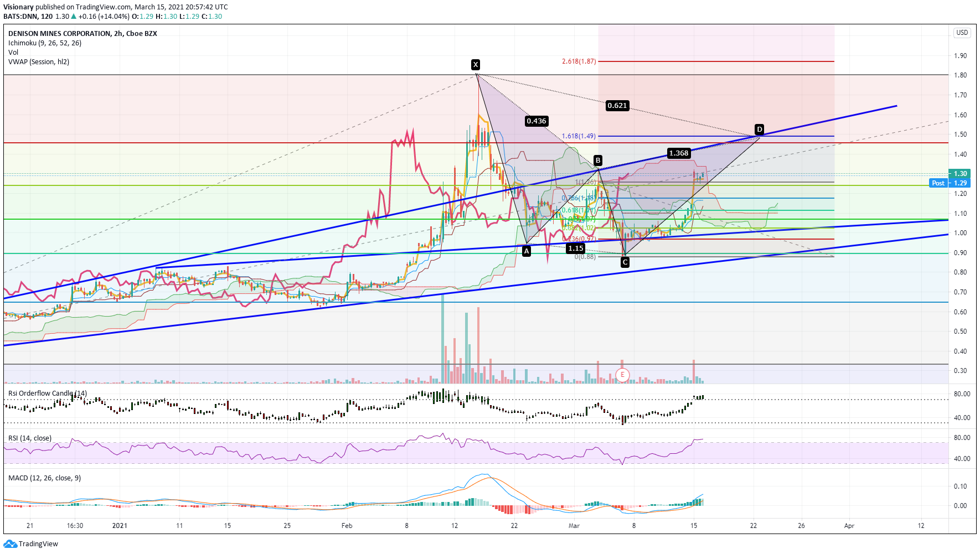Select harmonic pattern point A label
This screenshot has width=980, height=554.
pos(527,251)
